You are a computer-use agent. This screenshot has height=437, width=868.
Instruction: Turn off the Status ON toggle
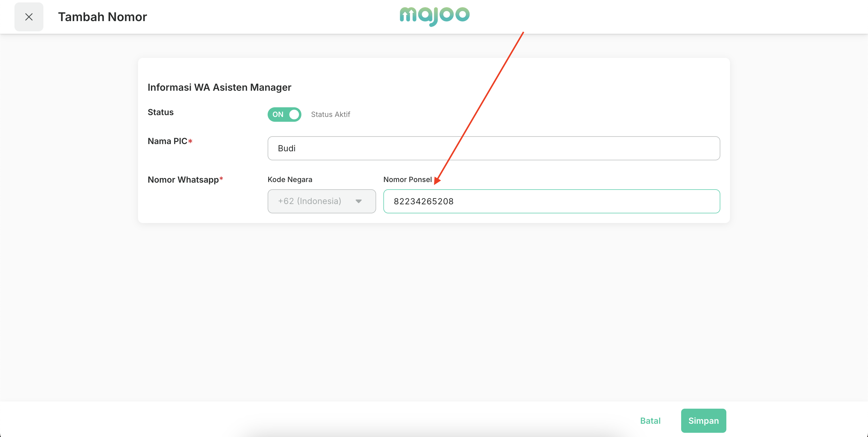tap(284, 115)
